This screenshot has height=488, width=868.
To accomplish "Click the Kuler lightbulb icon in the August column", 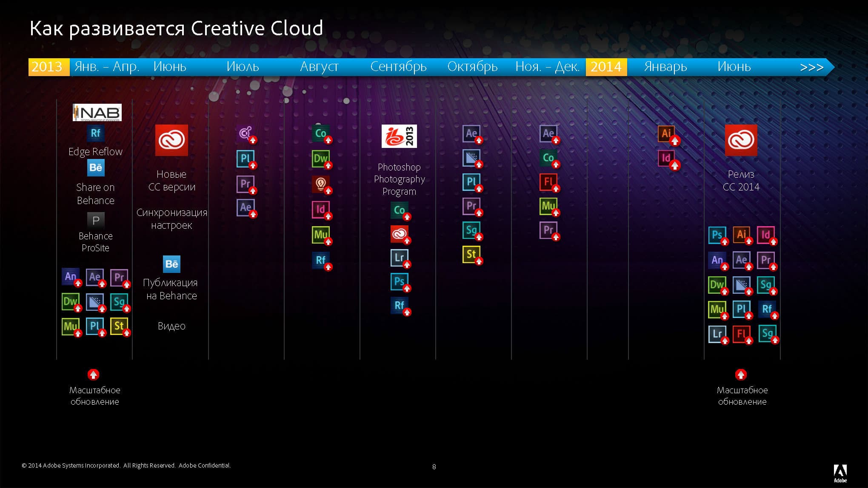I will click(321, 184).
